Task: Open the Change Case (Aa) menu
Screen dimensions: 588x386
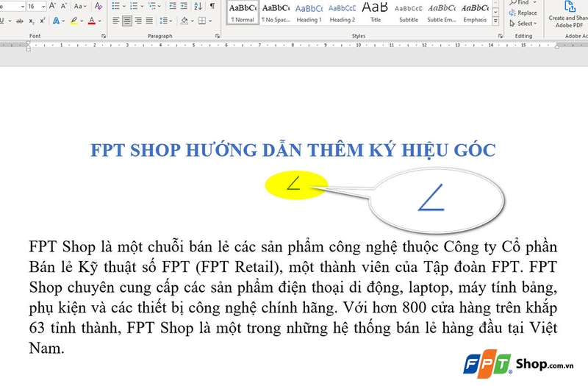Action: pyautogui.click(x=80, y=6)
